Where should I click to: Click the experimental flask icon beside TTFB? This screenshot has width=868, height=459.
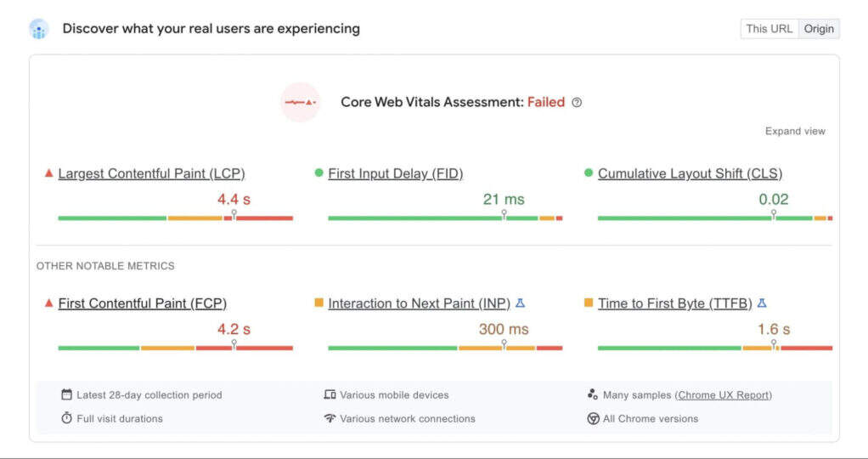click(762, 303)
